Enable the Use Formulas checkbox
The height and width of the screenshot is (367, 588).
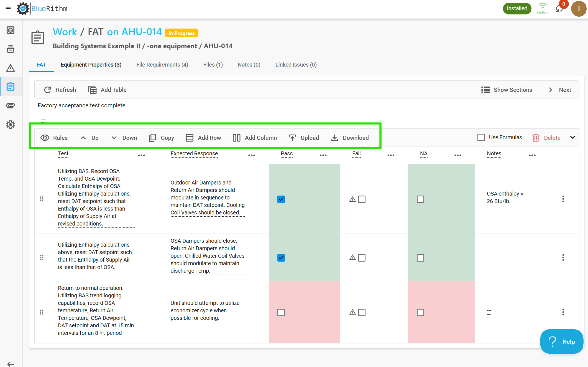[481, 138]
